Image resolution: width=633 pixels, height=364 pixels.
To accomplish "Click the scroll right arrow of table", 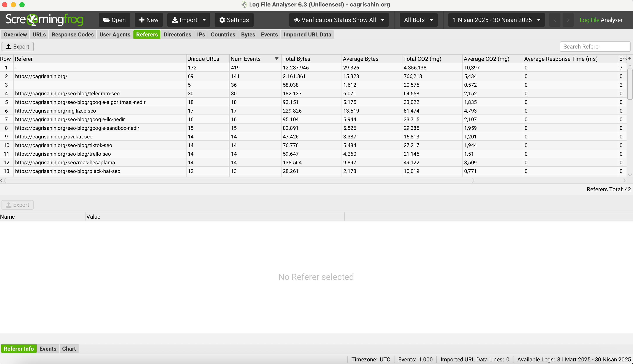I will pyautogui.click(x=624, y=180).
